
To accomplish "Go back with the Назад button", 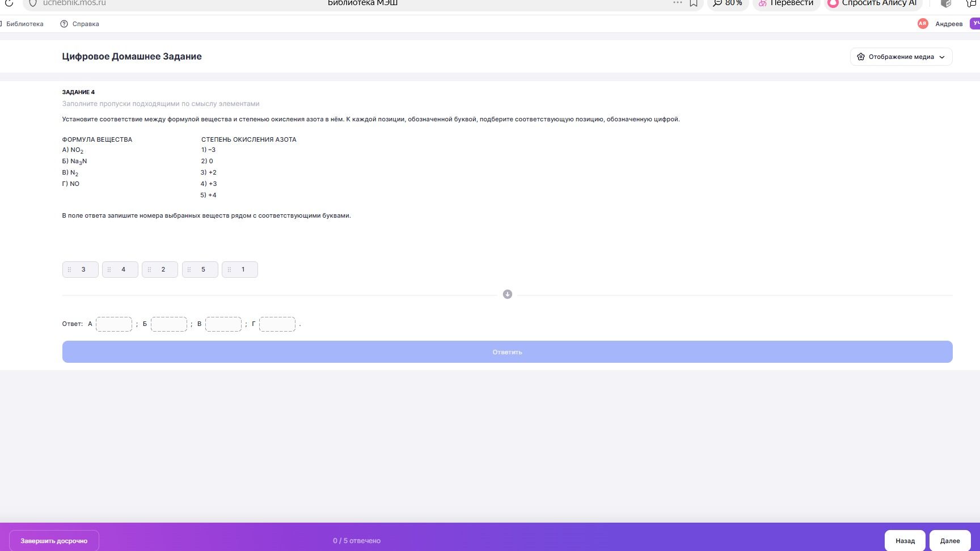I will tap(905, 541).
